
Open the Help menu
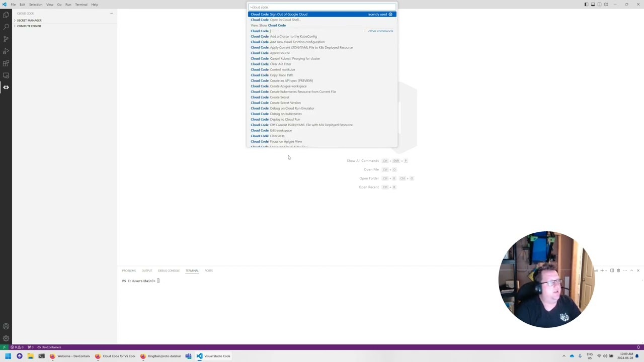click(95, 5)
